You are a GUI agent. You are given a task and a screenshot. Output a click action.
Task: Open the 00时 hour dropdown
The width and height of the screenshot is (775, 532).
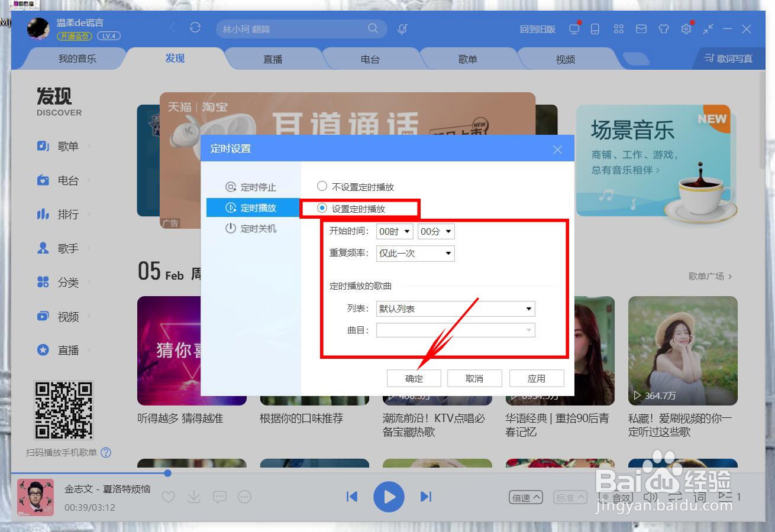pyautogui.click(x=395, y=231)
